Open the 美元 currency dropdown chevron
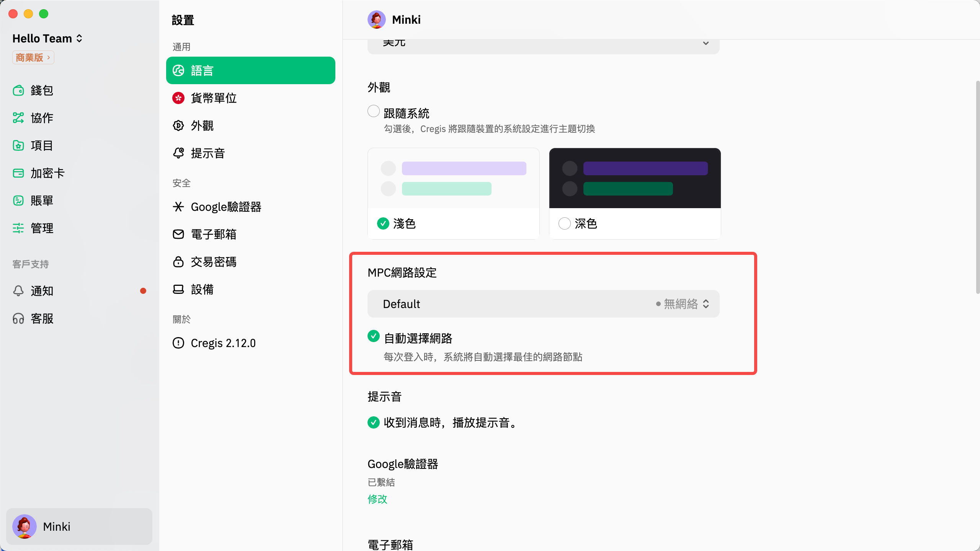Viewport: 980px width, 551px height. click(x=706, y=43)
